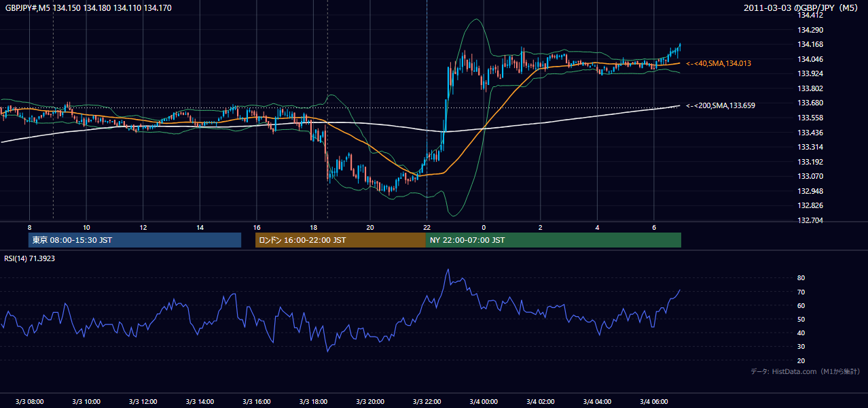Click price axis value 132.826

tap(810, 205)
